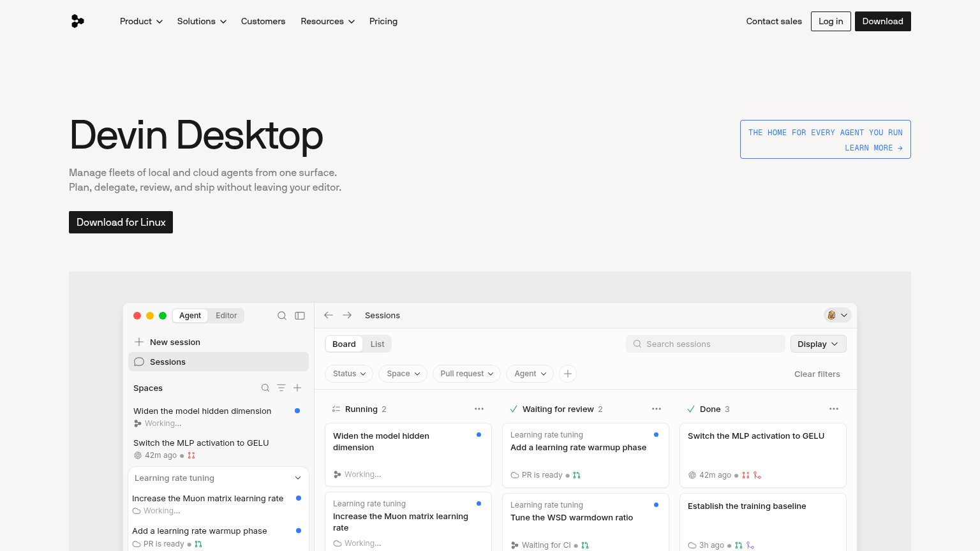Screen dimensions: 980x551
Task: Go forward with the right arrow
Action: (347, 315)
